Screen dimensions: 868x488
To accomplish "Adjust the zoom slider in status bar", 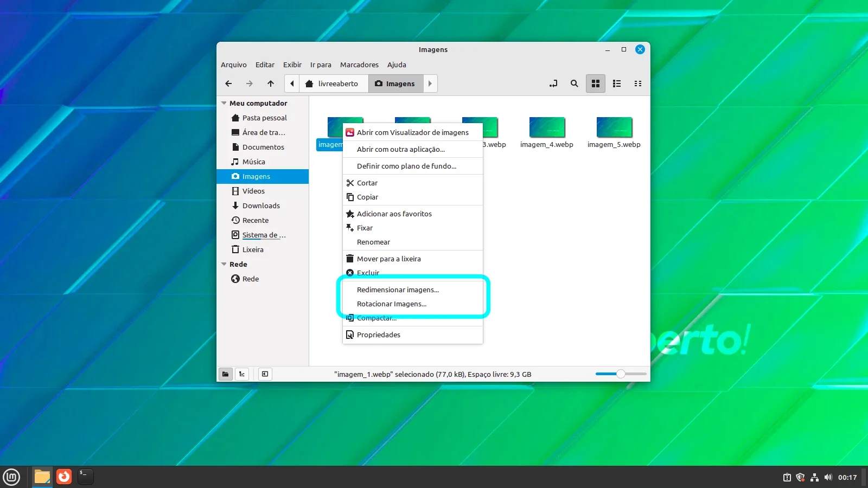I will coord(621,374).
